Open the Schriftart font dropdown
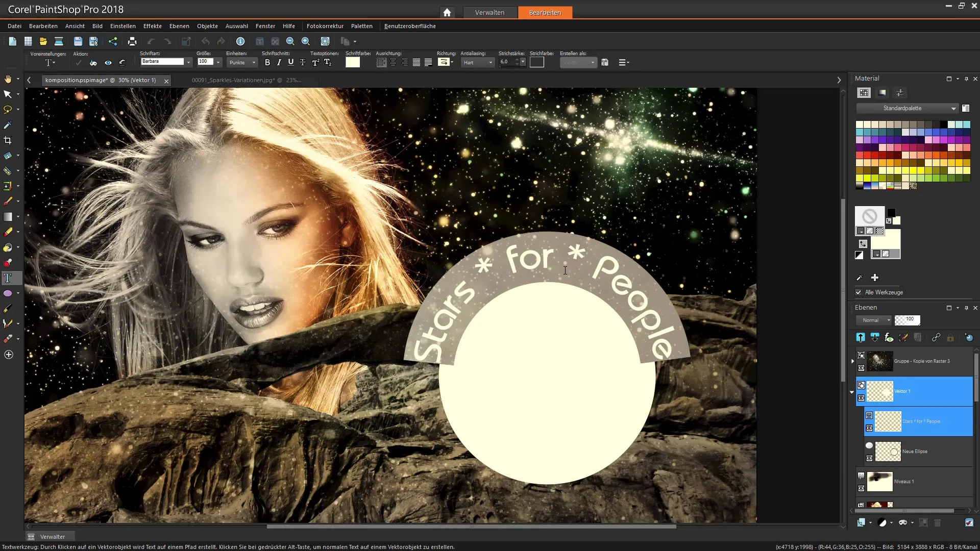 pyautogui.click(x=188, y=62)
